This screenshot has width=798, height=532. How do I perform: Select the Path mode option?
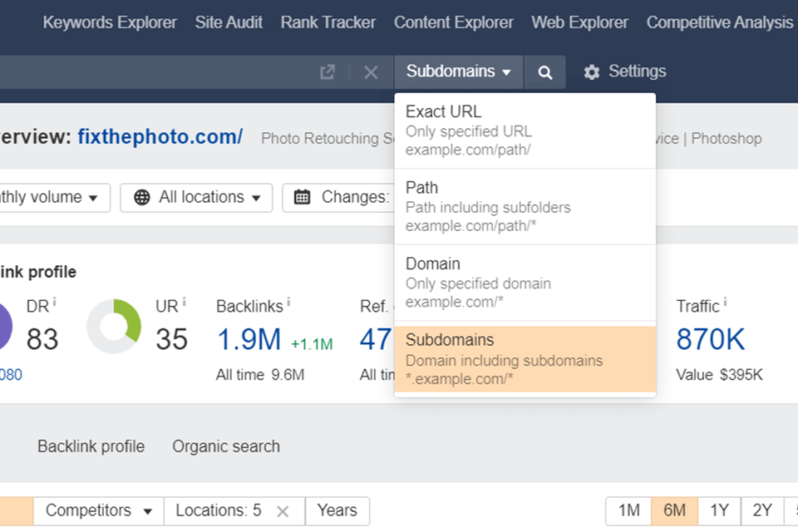pyautogui.click(x=525, y=207)
